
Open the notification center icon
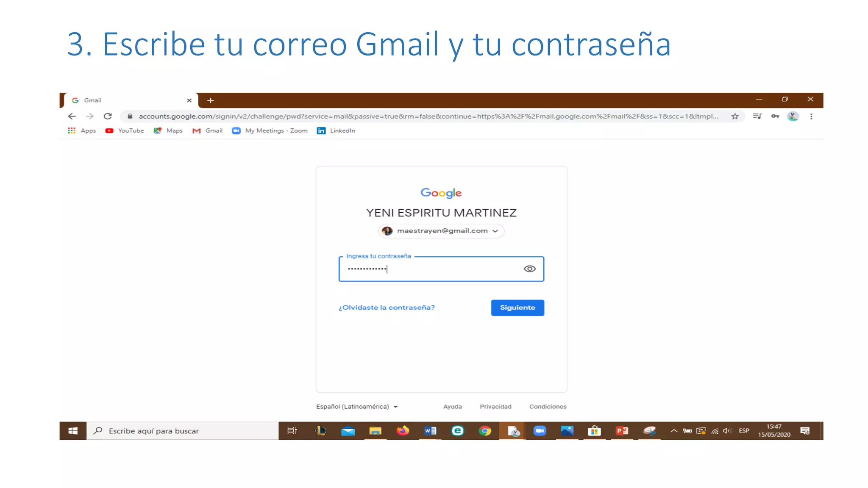click(805, 431)
